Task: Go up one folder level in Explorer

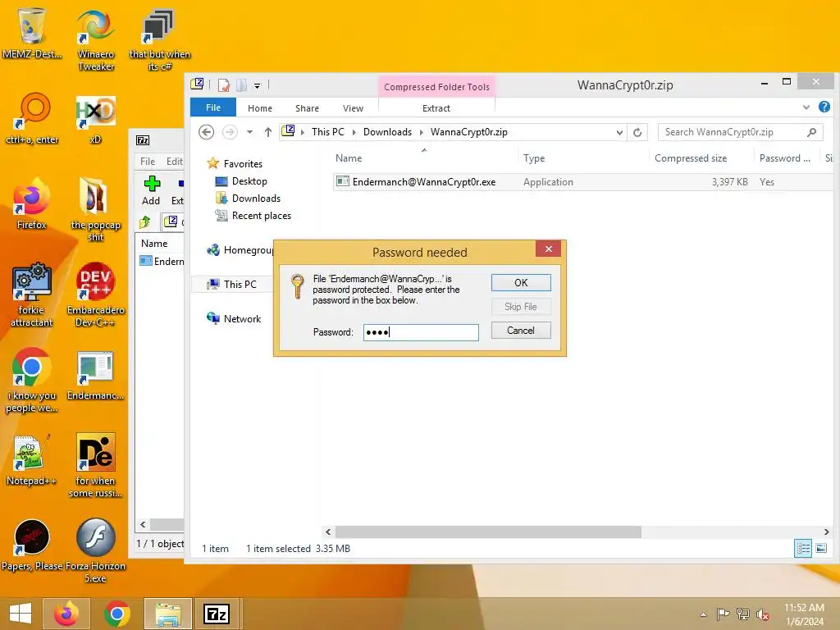Action: [x=268, y=132]
